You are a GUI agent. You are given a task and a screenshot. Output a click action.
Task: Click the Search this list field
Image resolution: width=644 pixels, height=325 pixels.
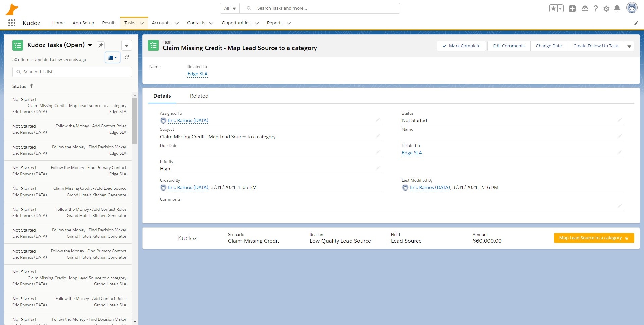(x=72, y=72)
